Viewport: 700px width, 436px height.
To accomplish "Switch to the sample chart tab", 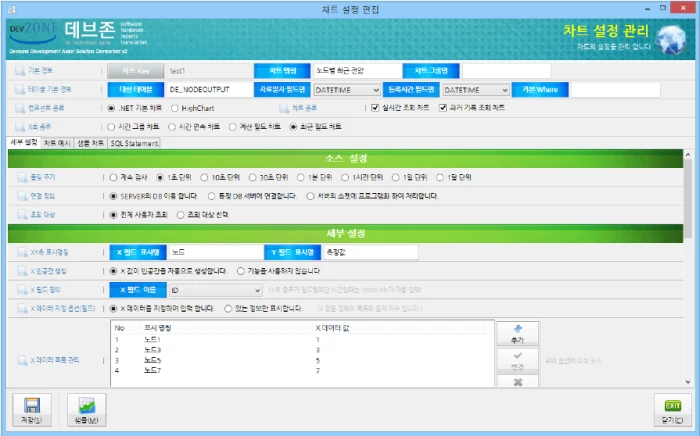I will pos(91,143).
